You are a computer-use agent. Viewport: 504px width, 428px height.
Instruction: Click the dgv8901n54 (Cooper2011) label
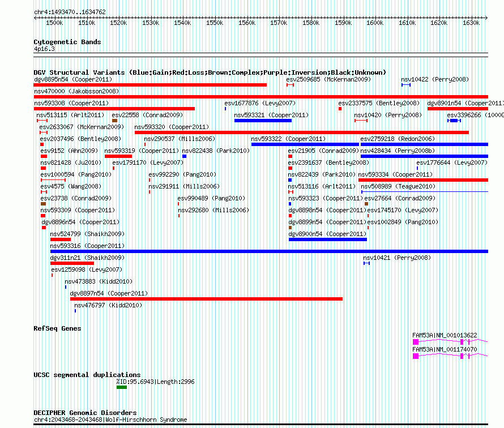point(465,103)
